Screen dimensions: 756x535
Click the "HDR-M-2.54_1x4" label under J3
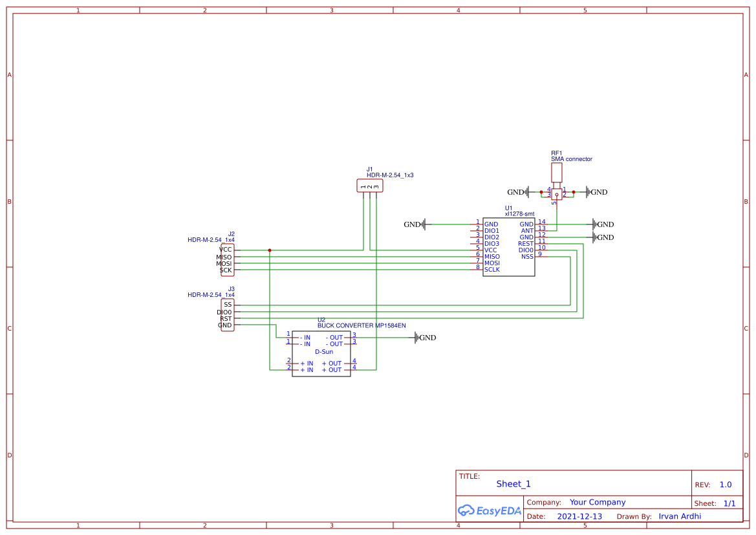click(x=211, y=295)
